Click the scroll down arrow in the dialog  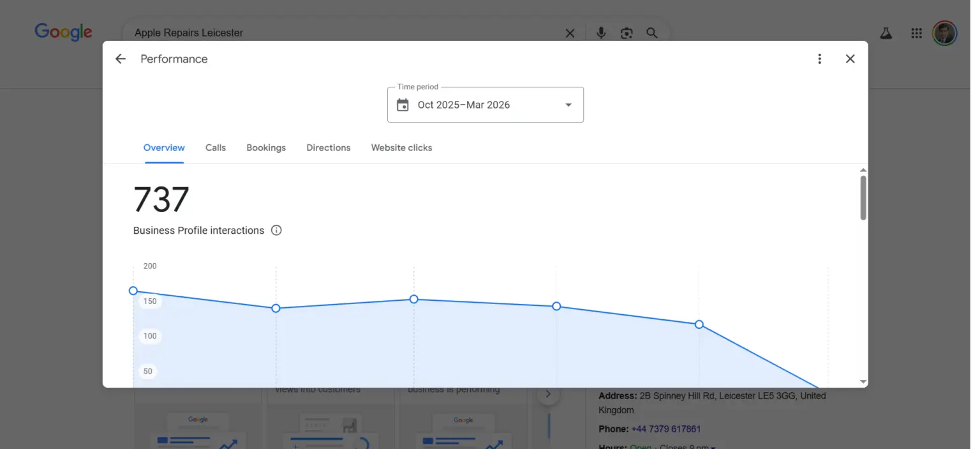[863, 382]
